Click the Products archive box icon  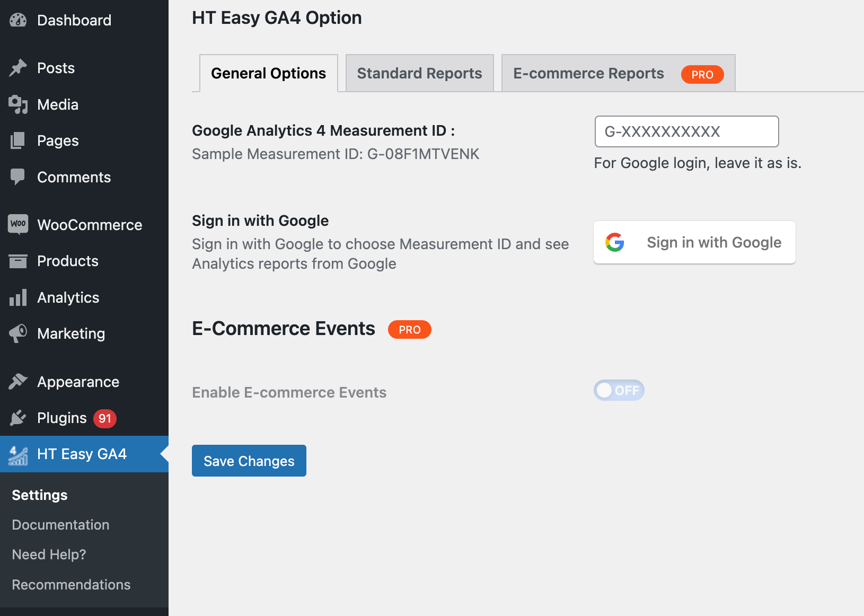[x=18, y=261]
